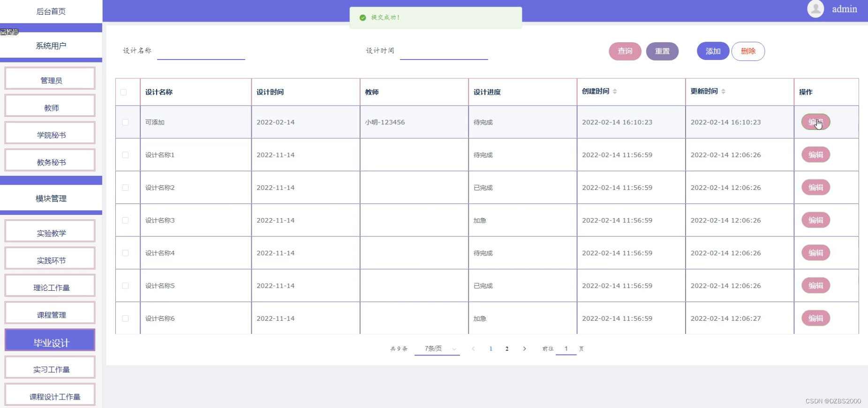The height and width of the screenshot is (408, 868).
Task: Check the row checkbox for 可添加
Action: (x=125, y=122)
